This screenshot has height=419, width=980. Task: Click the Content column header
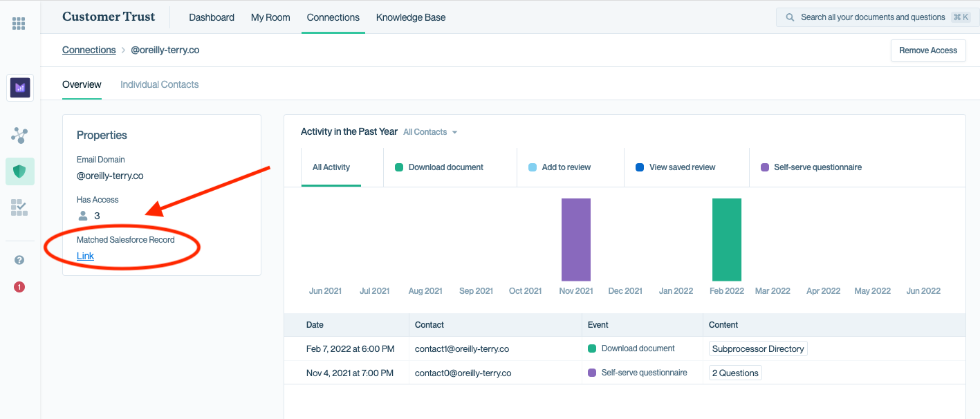pyautogui.click(x=723, y=325)
